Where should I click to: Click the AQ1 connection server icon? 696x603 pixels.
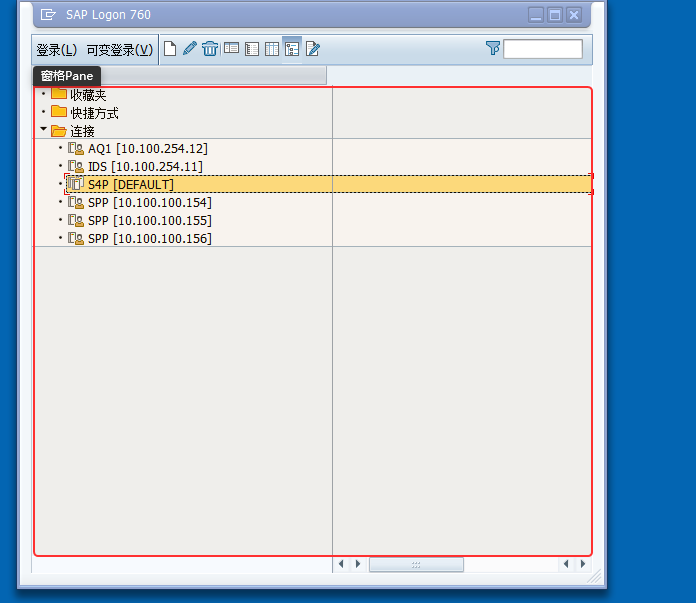click(75, 149)
